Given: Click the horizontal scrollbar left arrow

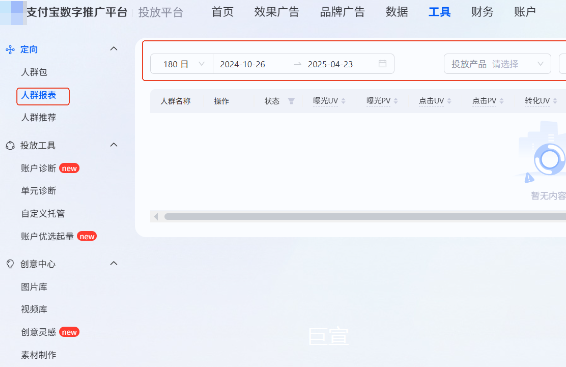Looking at the screenshot, I should point(156,217).
